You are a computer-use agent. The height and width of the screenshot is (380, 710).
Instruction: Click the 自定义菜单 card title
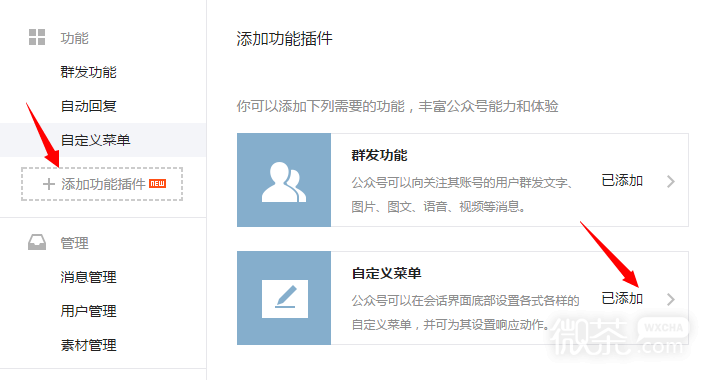click(x=387, y=273)
